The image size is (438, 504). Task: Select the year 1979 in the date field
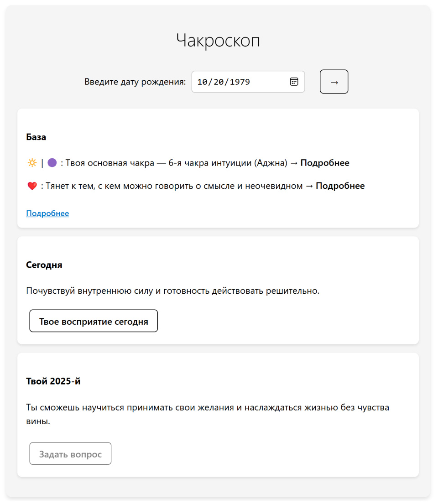(241, 81)
